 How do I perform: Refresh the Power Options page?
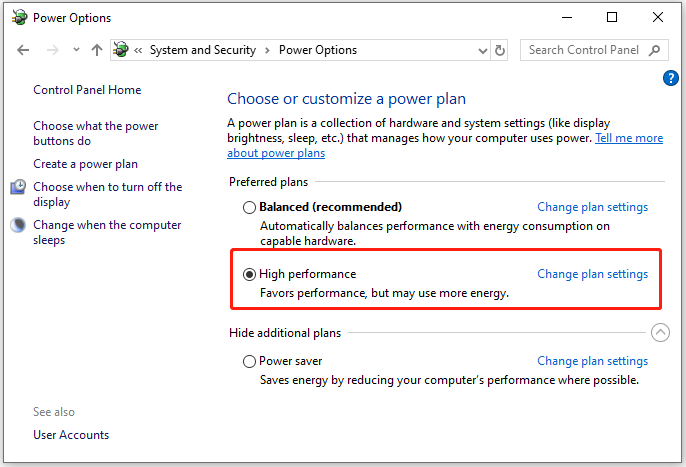coord(500,50)
